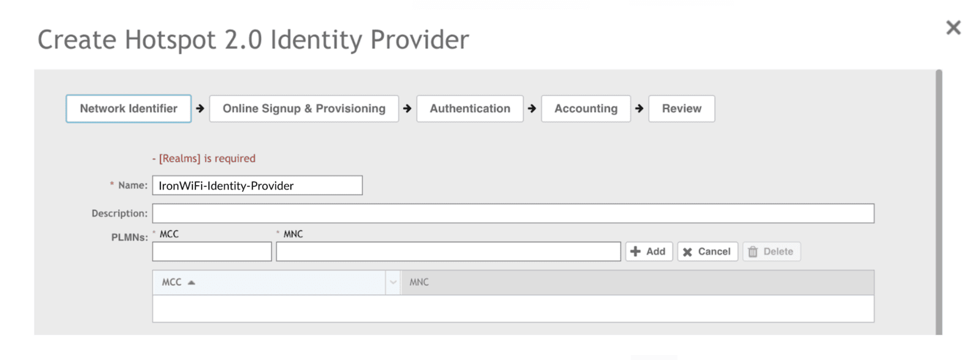Image resolution: width=980 pixels, height=360 pixels.
Task: Cancel the PLMN entry
Action: pyautogui.click(x=707, y=251)
